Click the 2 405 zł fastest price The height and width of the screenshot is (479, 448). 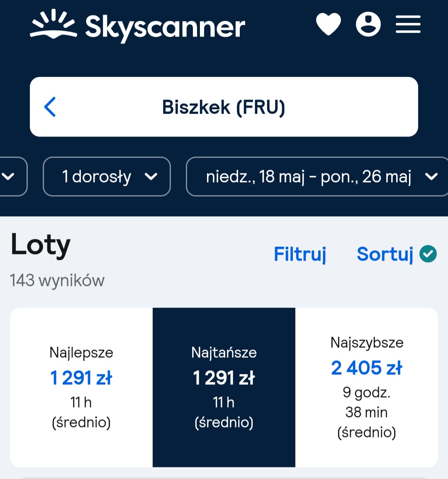coord(366,368)
